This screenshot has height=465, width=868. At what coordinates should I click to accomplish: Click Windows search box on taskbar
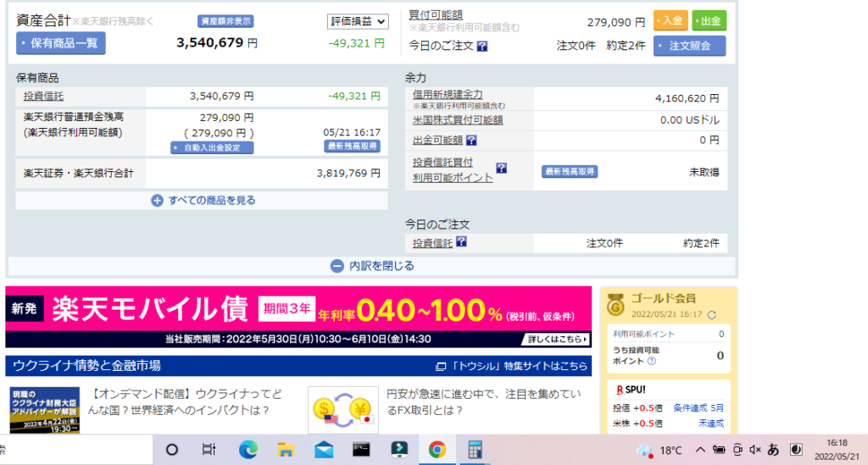point(75,450)
